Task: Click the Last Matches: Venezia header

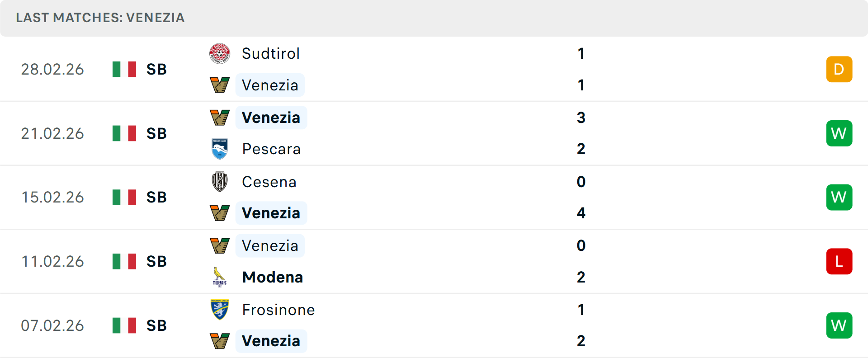Action: click(x=100, y=18)
